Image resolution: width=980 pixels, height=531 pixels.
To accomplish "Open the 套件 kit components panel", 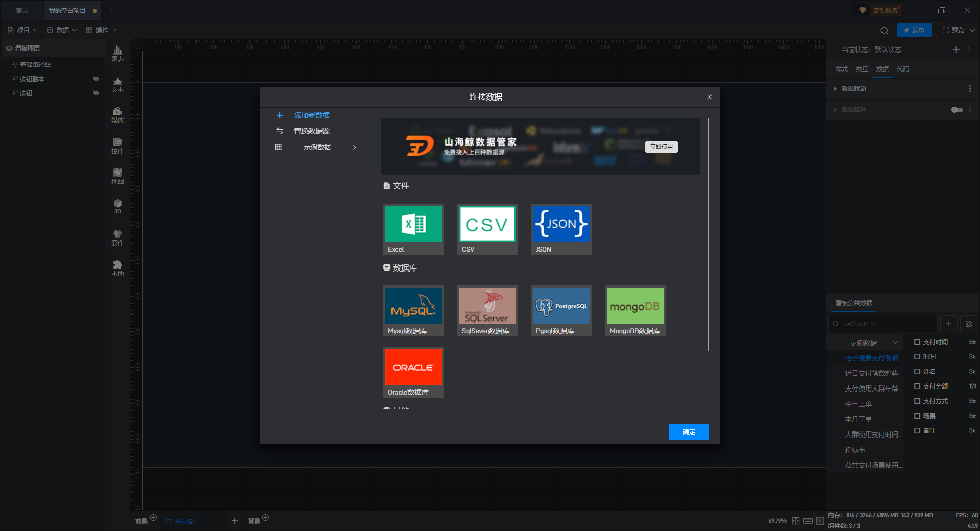I will tap(117, 237).
